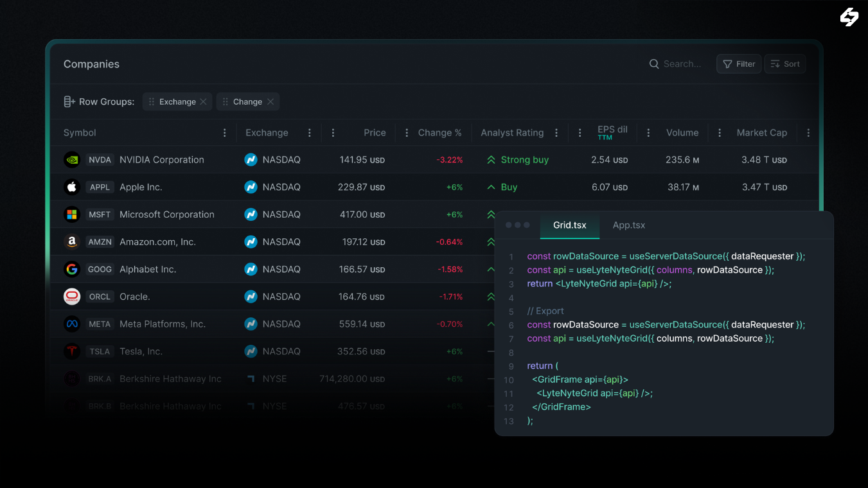The image size is (868, 488).
Task: Click the AMZN ticker badge
Action: [100, 242]
